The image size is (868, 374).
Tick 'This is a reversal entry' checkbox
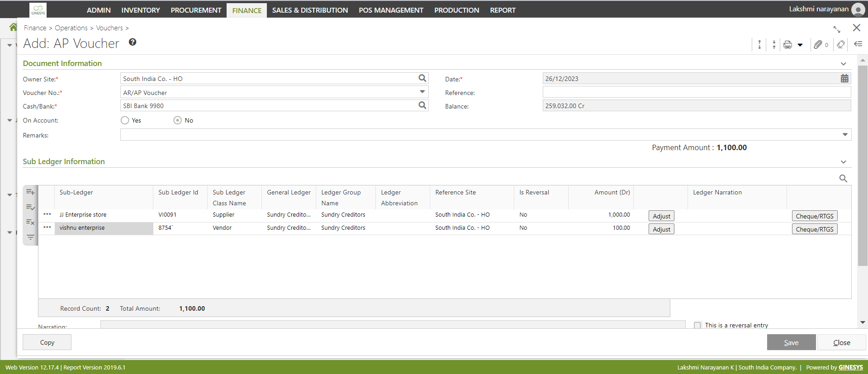[x=697, y=325]
